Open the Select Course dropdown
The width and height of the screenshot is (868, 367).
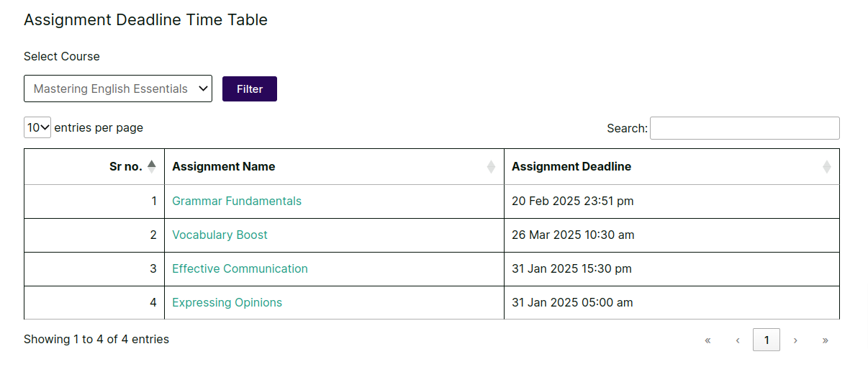pos(118,89)
